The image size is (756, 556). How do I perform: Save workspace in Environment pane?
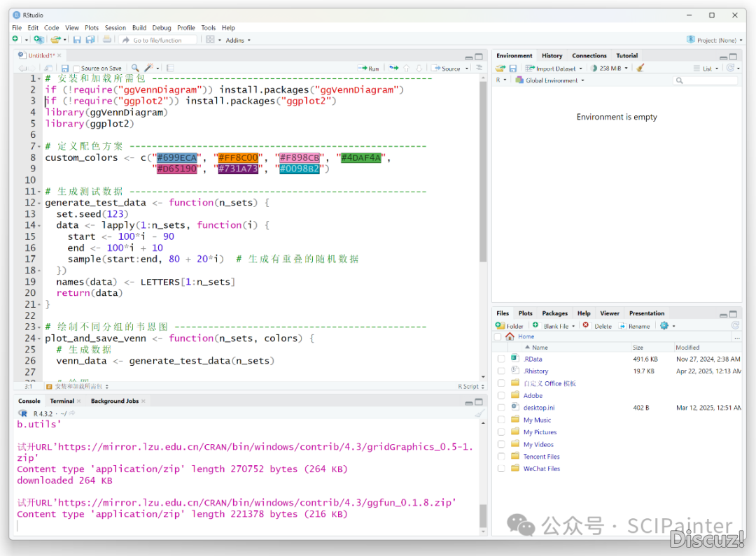coord(513,69)
